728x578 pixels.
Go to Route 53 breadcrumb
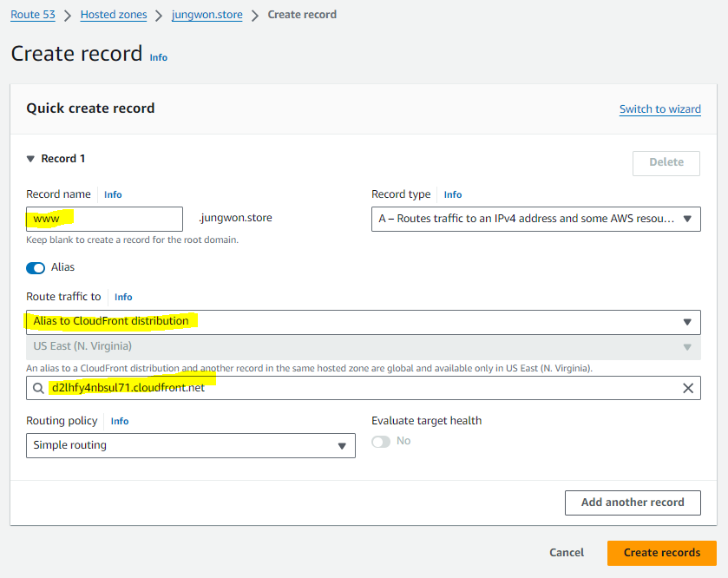click(33, 15)
